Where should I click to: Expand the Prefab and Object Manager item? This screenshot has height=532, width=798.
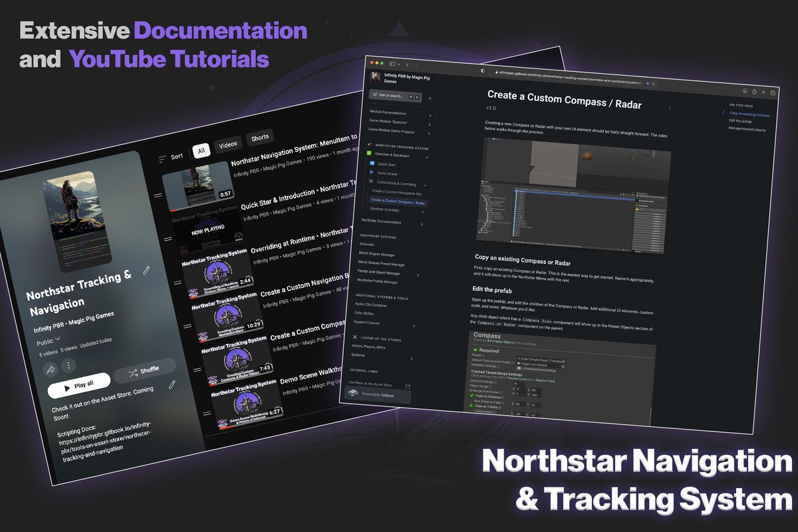tap(418, 275)
